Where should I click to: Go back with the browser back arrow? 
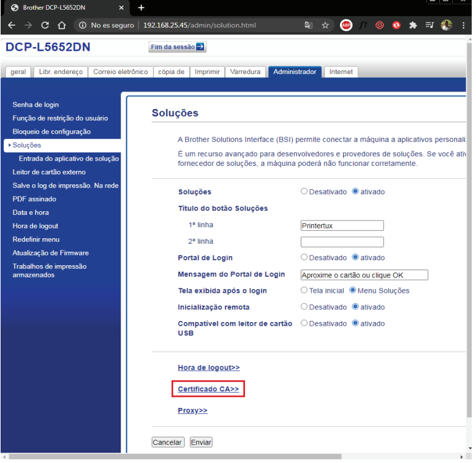[12, 25]
